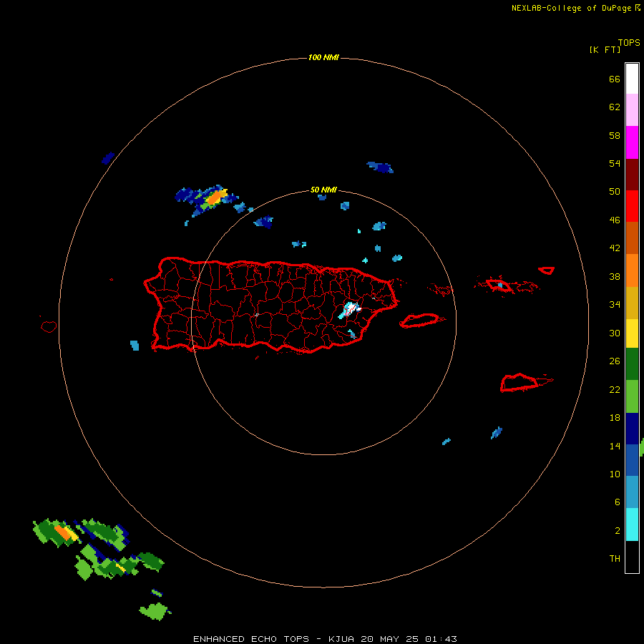This screenshot has height=644, width=644.
Task: Click the orange-core storm cell northwest of Puerto Rico
Action: tap(215, 197)
